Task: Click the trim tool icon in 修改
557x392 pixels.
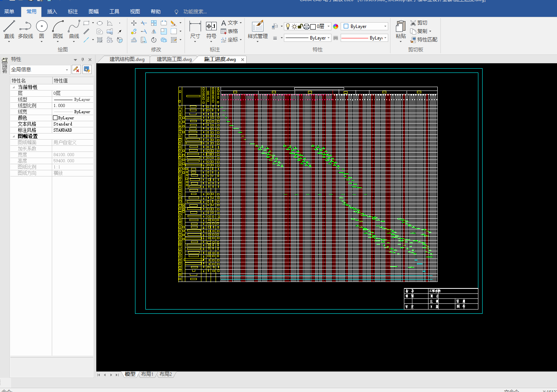Action: (143, 23)
